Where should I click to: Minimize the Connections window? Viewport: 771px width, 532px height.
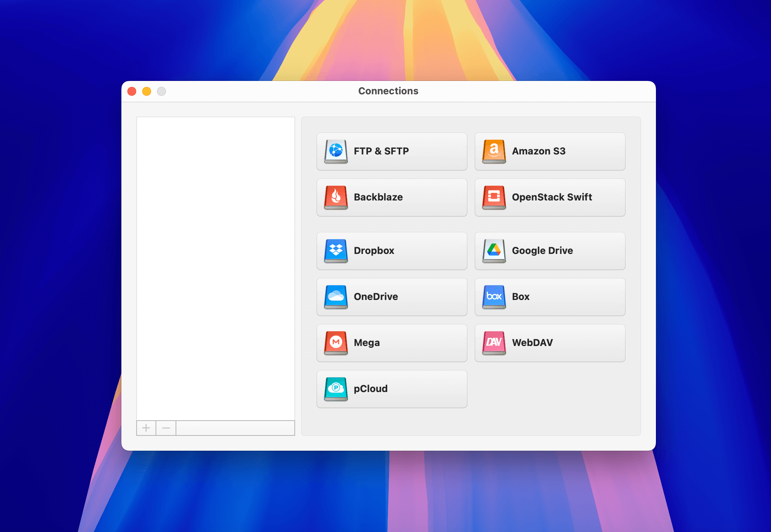point(147,91)
